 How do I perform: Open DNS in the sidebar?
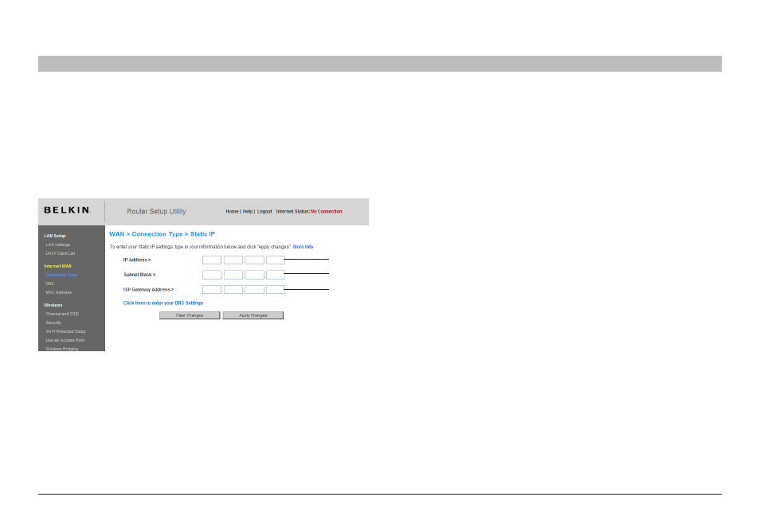coord(49,284)
